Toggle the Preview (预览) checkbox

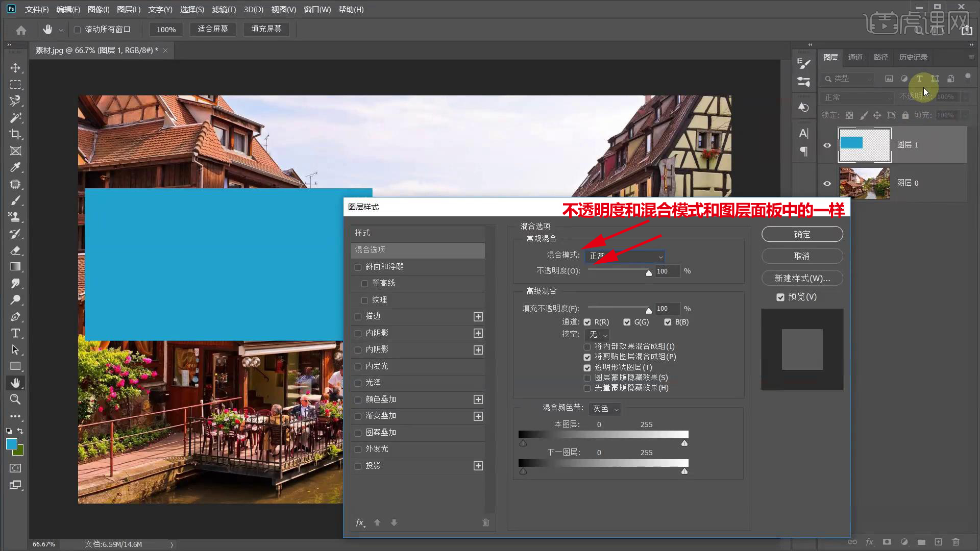pos(780,297)
